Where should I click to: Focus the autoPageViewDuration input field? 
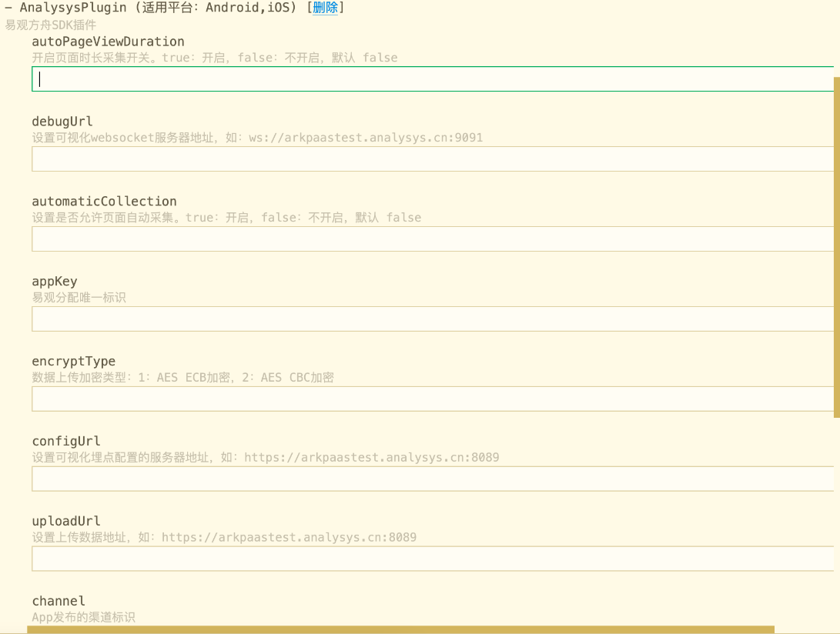(x=433, y=79)
